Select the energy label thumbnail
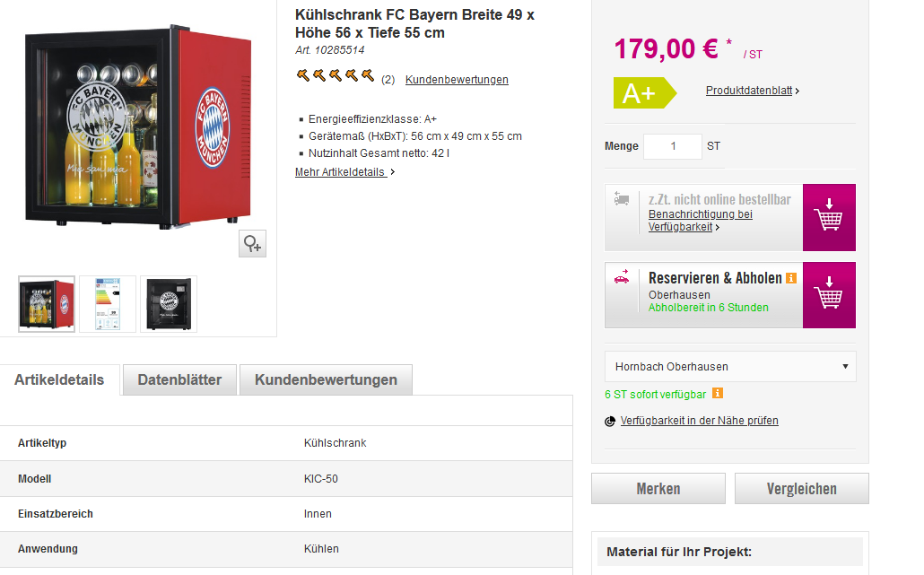 pyautogui.click(x=108, y=304)
